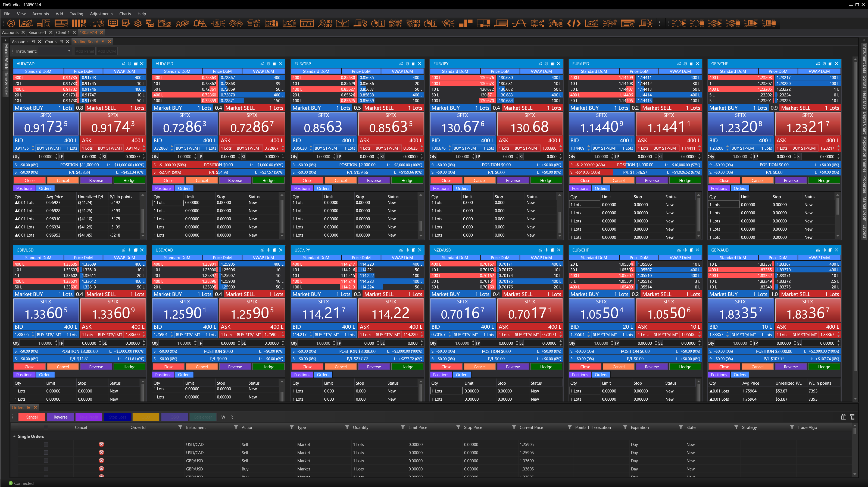Open AUD/CAD panel settings gear icon
Viewport: 868px width, 487px height.
click(x=129, y=64)
